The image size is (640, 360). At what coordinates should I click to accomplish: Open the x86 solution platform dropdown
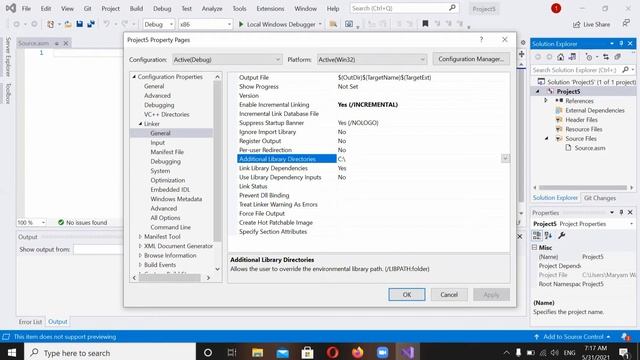point(205,24)
